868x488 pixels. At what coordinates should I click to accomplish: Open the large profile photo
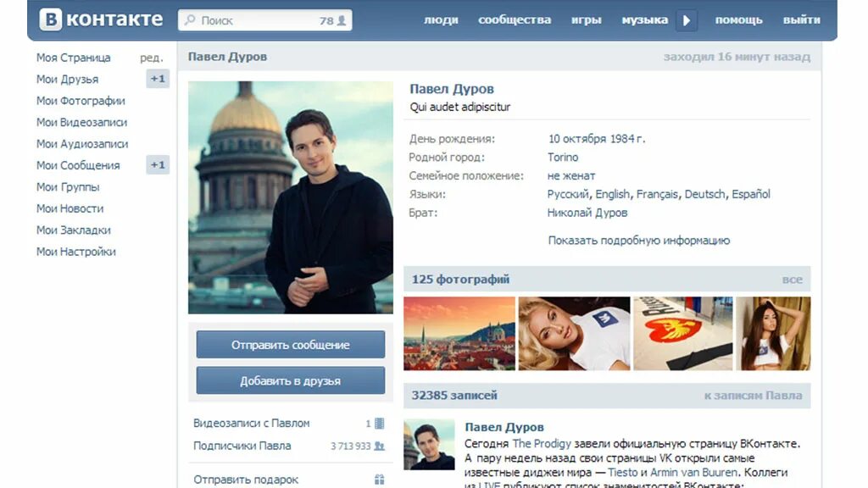[291, 197]
